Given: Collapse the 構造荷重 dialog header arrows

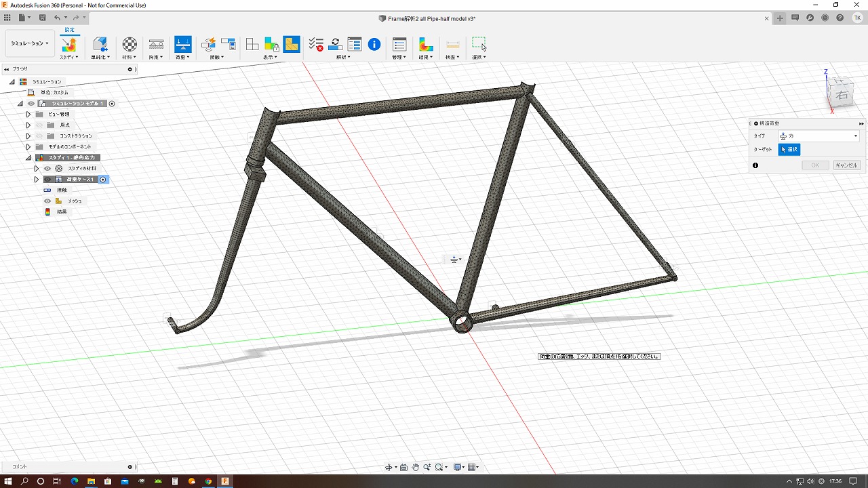Looking at the screenshot, I should point(861,123).
